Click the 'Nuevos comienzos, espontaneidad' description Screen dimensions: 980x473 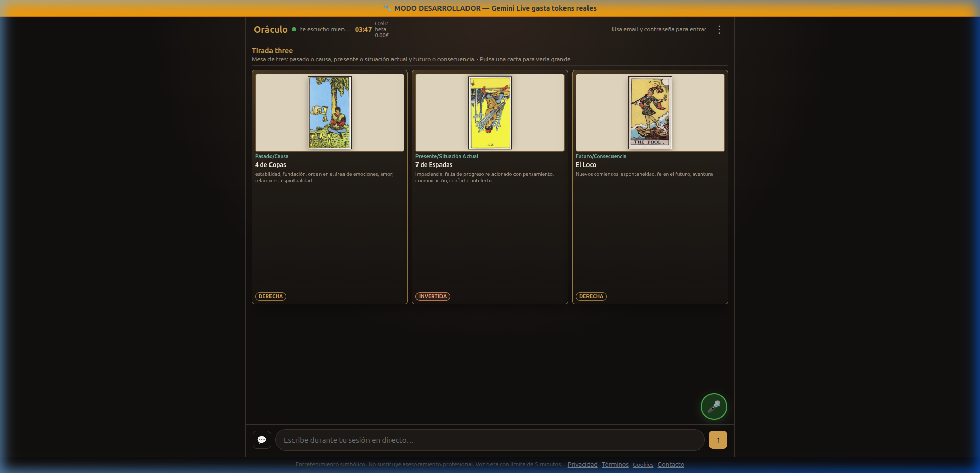coord(644,174)
